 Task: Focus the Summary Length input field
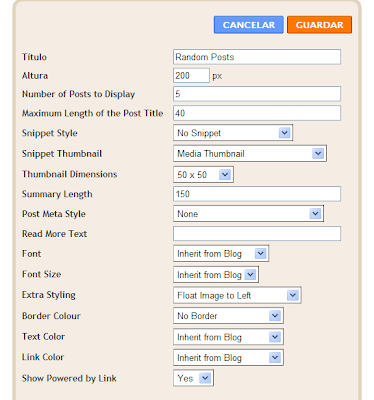(x=257, y=194)
